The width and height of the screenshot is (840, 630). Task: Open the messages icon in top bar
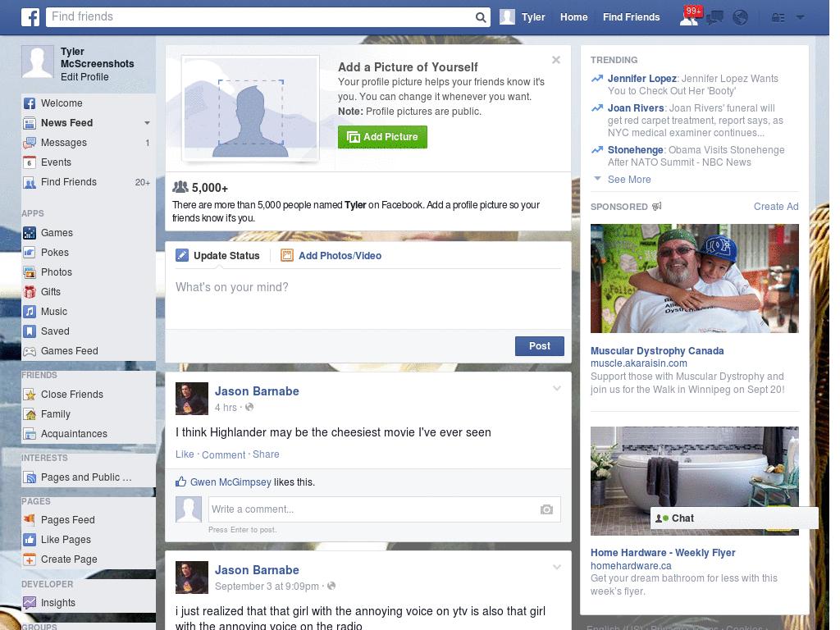click(x=714, y=18)
